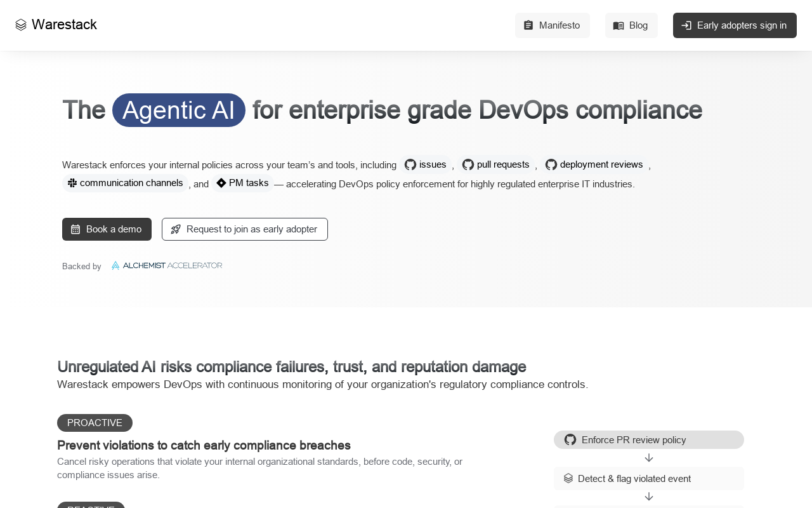Open the Blog page
The width and height of the screenshot is (812, 508).
(x=631, y=25)
